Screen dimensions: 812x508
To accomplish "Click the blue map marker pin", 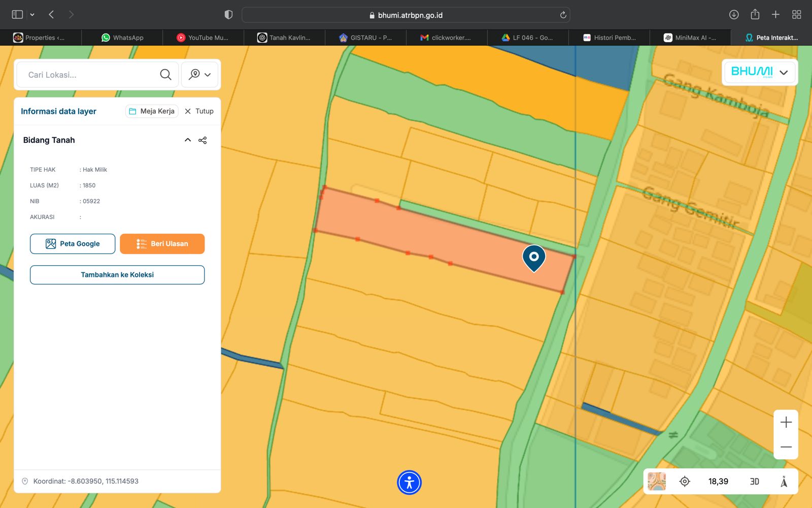I will tap(534, 258).
